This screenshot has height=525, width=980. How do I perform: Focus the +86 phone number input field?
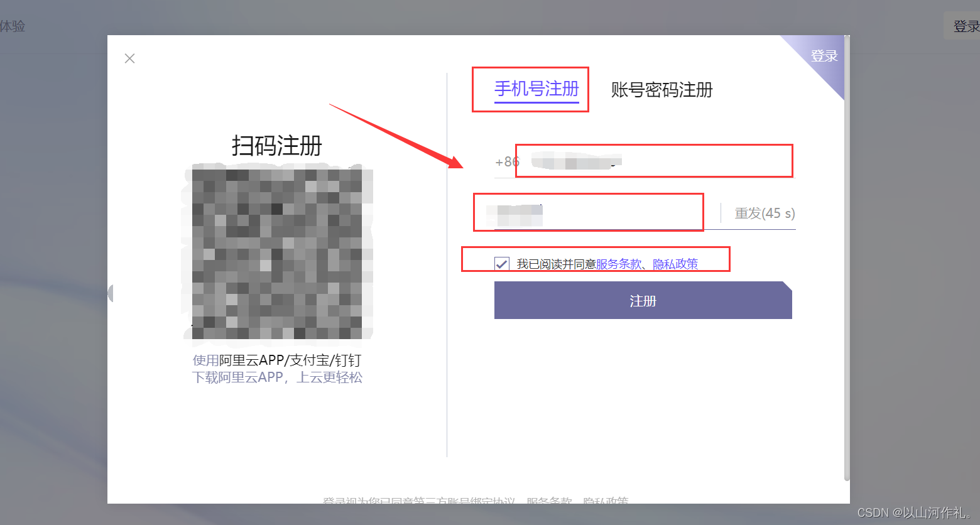click(x=645, y=161)
